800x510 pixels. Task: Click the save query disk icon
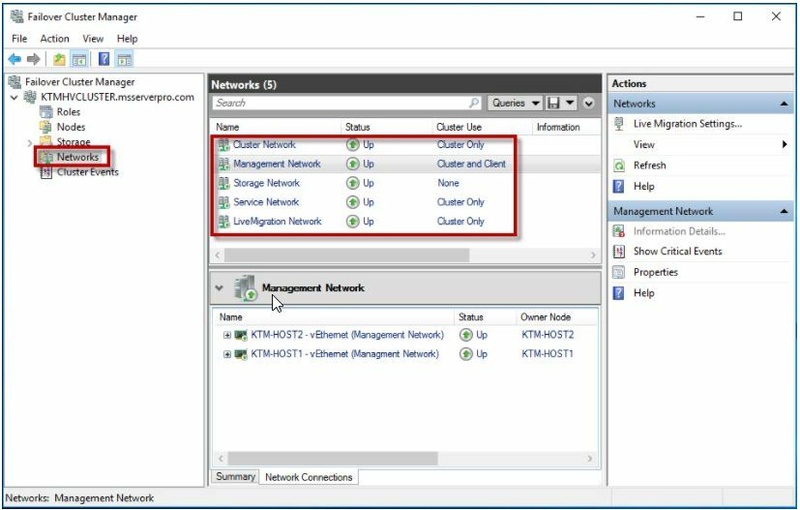click(x=553, y=103)
